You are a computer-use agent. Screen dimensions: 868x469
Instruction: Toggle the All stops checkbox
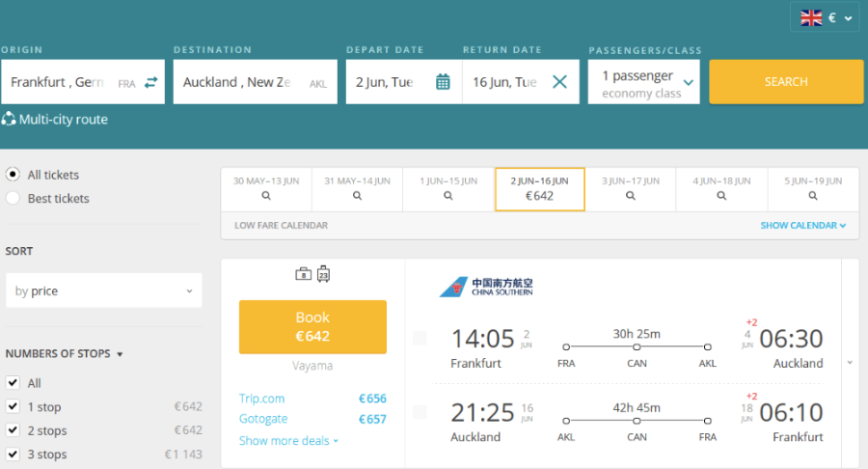pyautogui.click(x=13, y=382)
